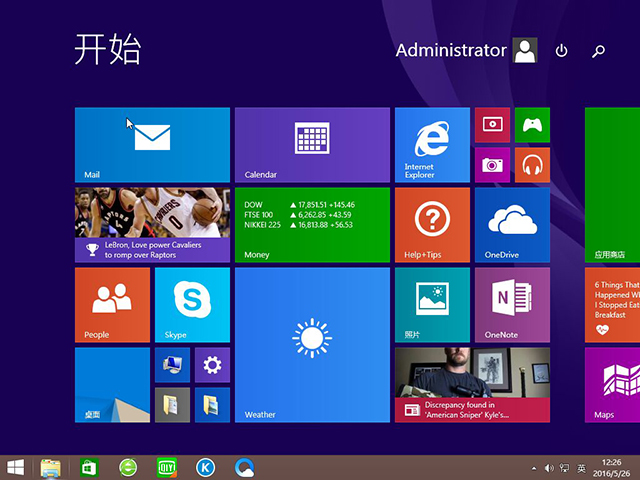Open the red Video tile
Screen dimensions: 640x480
click(x=492, y=125)
